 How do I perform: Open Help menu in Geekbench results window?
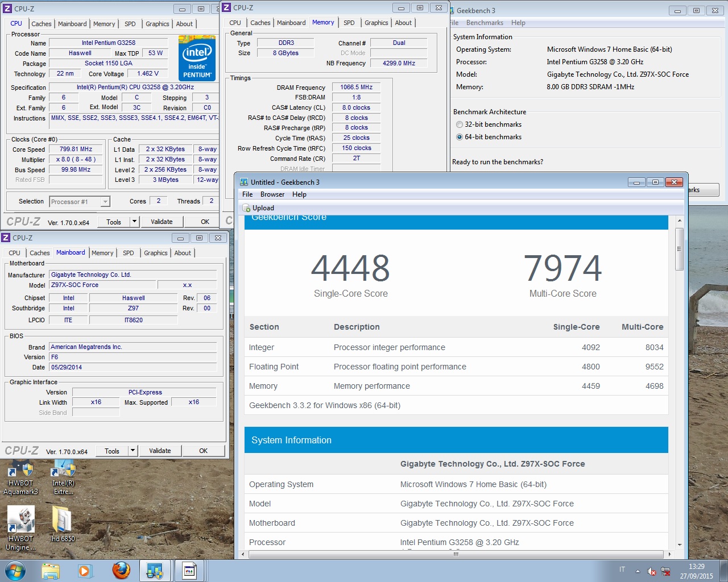[299, 194]
